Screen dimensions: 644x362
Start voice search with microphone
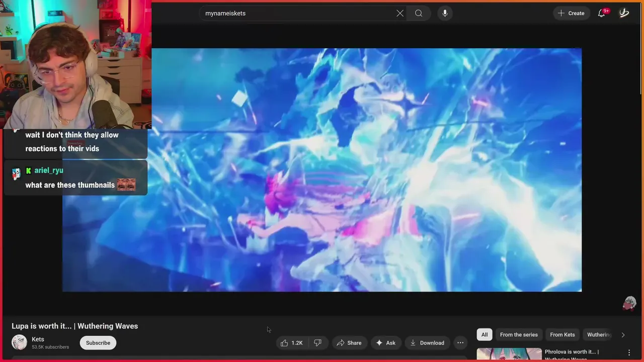[445, 13]
